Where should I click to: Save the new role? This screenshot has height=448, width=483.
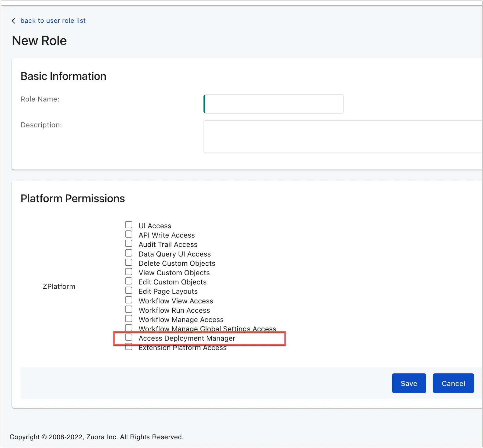[x=409, y=383]
